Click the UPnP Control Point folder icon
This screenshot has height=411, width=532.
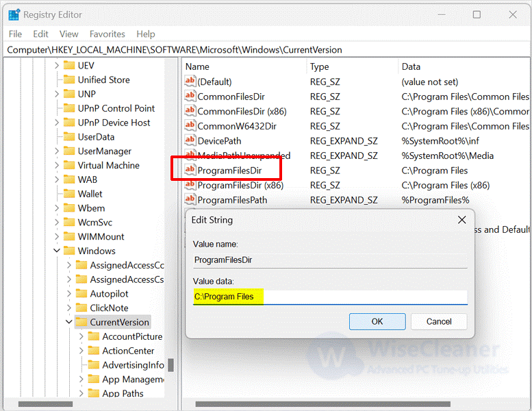[x=69, y=108]
